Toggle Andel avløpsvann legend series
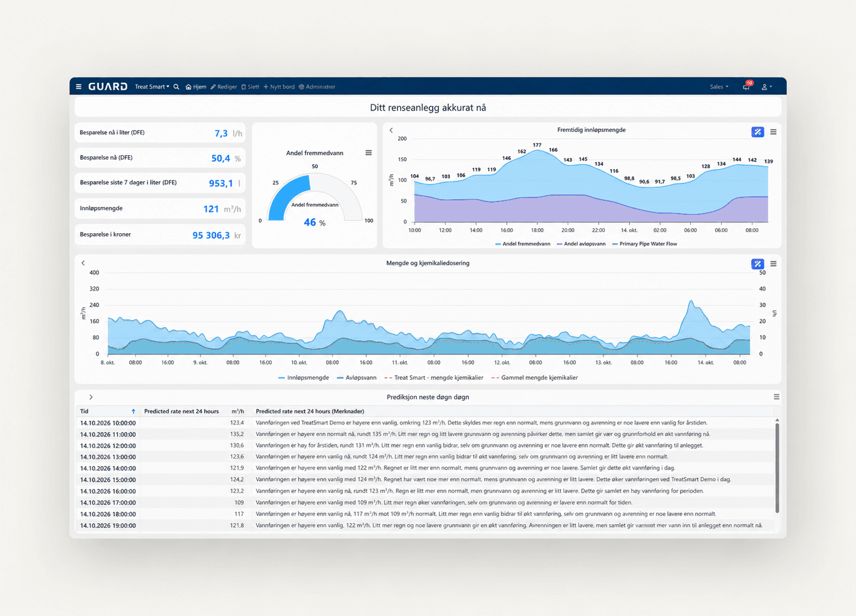 [581, 244]
